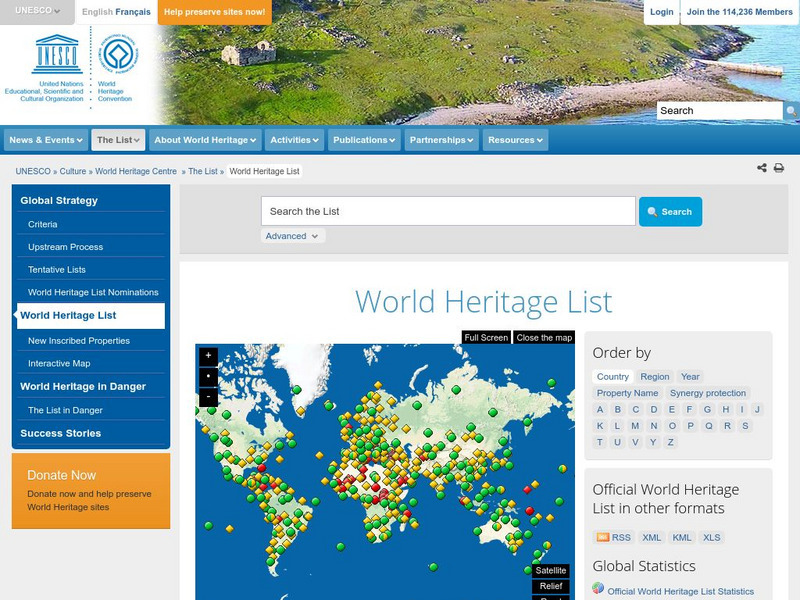The image size is (800, 600).
Task: Click the magnifier icon in header search
Action: 791,111
